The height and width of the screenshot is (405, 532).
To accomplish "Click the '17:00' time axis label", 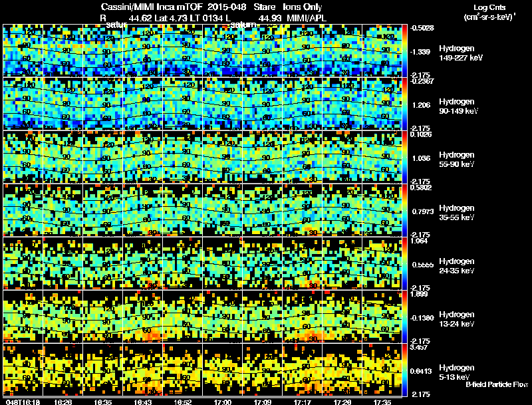I will point(223,402).
